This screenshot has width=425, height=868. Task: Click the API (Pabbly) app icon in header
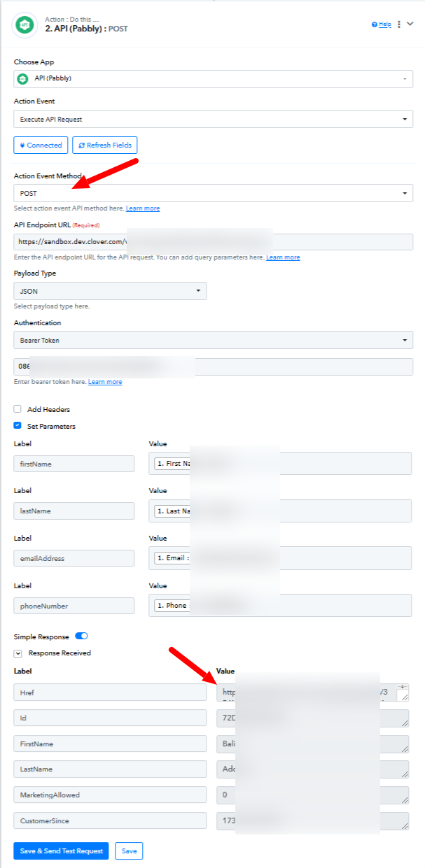[25, 24]
